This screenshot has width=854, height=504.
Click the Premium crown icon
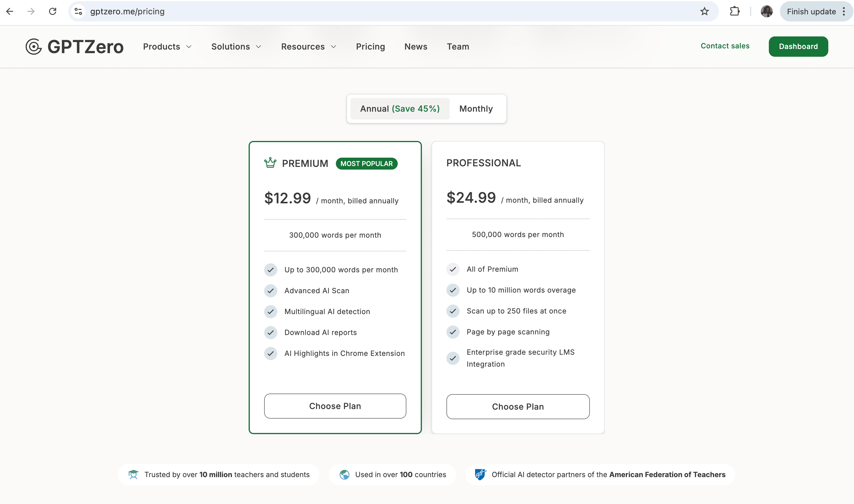(x=270, y=163)
